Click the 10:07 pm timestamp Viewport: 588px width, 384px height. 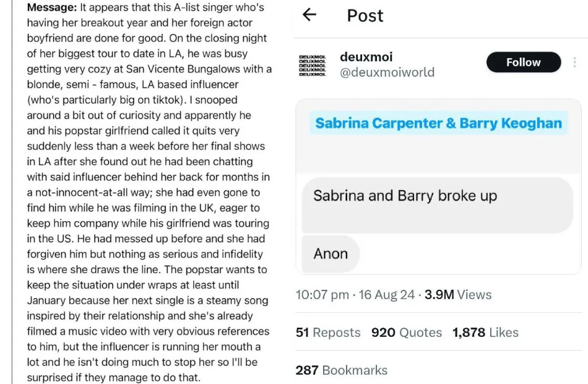click(x=322, y=295)
